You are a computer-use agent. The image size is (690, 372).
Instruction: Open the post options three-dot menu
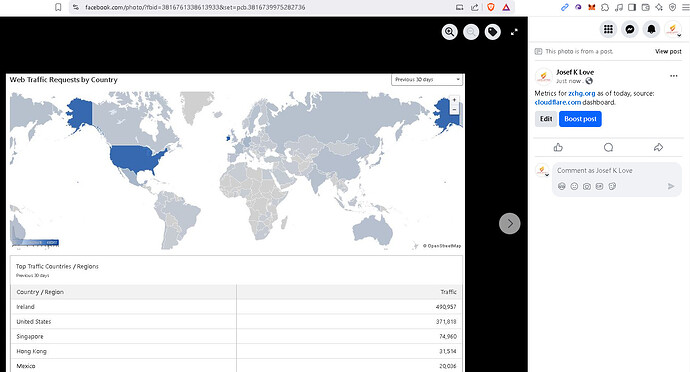(x=674, y=76)
